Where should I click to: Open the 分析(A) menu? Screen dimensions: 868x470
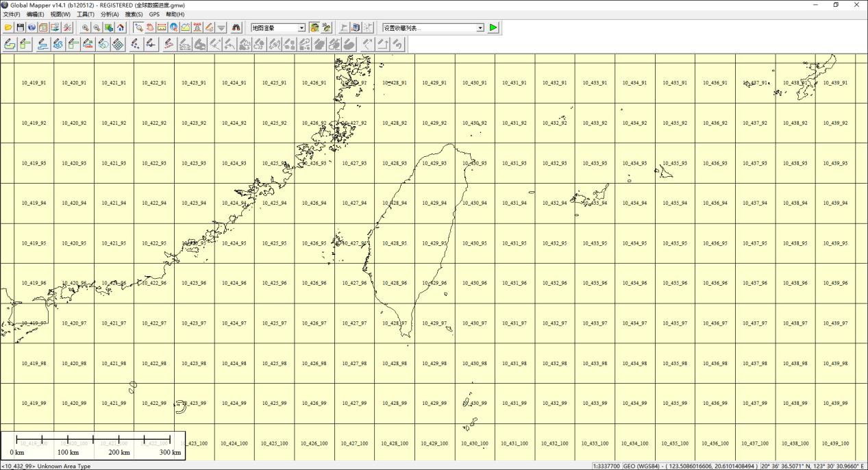109,14
